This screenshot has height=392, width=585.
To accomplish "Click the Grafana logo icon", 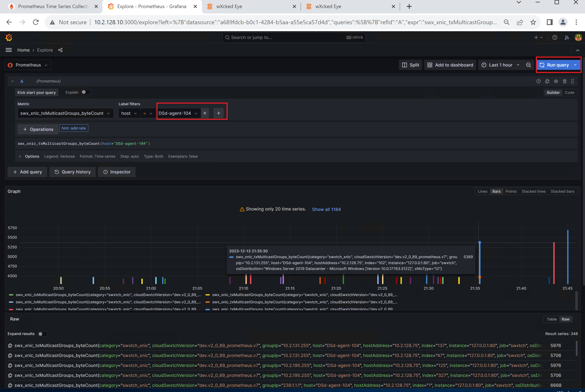I will tap(9, 38).
